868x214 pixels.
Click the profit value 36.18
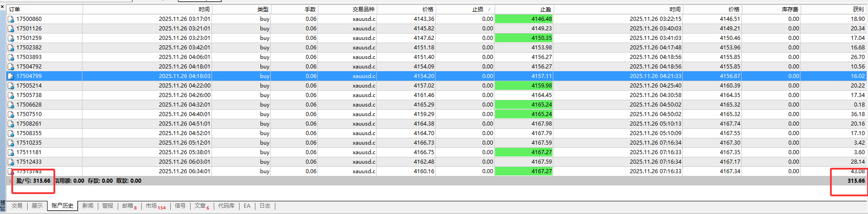pyautogui.click(x=858, y=114)
